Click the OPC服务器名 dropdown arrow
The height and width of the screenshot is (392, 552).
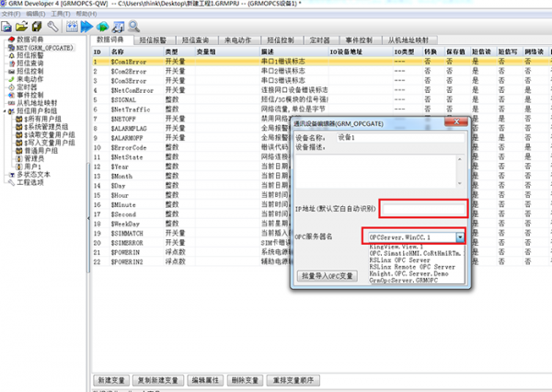click(460, 237)
